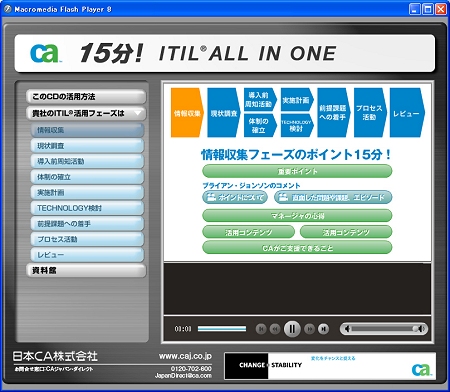Mute audio via the speaker icon
450x392 pixels.
pos(347,329)
